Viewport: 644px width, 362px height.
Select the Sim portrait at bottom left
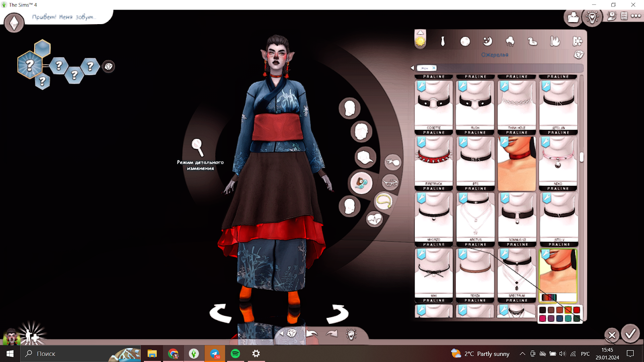tap(11, 337)
